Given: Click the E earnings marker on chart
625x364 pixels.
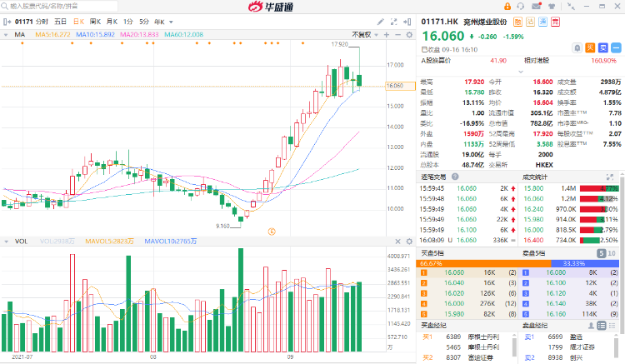Looking at the screenshot, I should tap(272, 232).
